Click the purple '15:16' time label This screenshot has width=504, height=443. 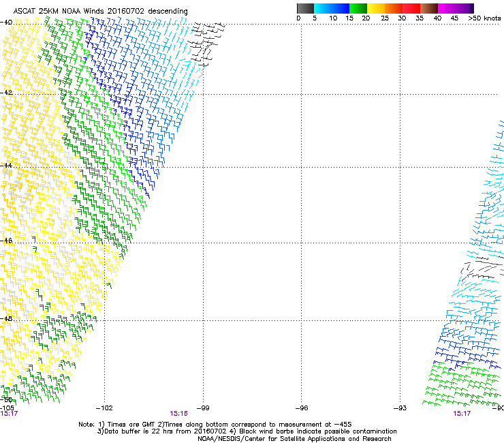178,414
